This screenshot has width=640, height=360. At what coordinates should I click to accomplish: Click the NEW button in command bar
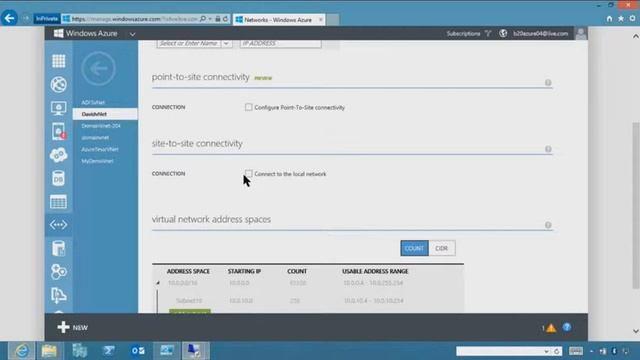73,327
